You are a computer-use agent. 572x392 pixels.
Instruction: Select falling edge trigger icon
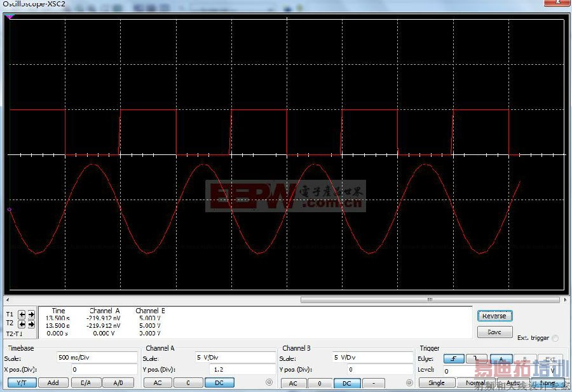pyautogui.click(x=477, y=359)
